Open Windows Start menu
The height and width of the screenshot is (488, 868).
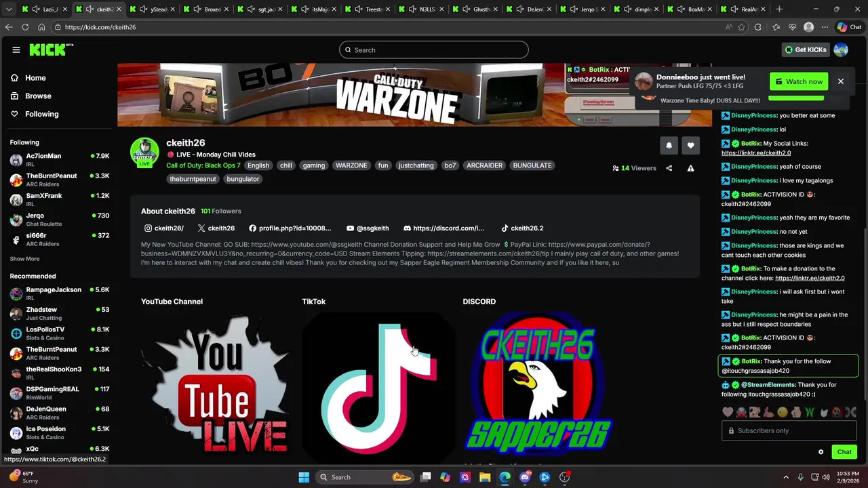click(304, 477)
